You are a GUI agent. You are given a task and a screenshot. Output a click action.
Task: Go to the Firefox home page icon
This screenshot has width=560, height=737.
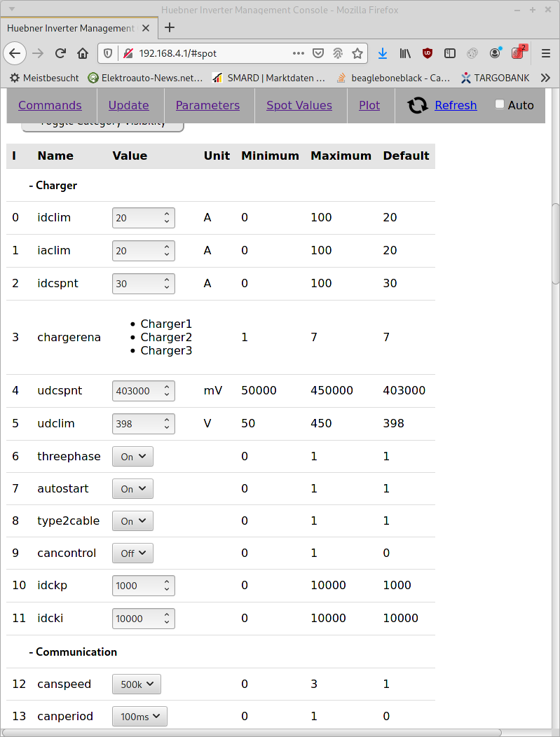coord(83,53)
